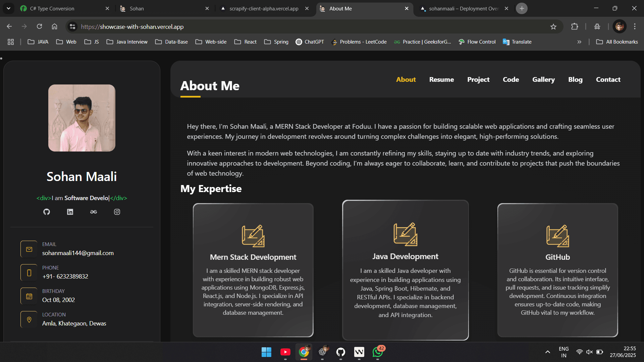This screenshot has width=644, height=362.
Task: Expand the bookmarks overflow chevron
Action: pos(579,42)
